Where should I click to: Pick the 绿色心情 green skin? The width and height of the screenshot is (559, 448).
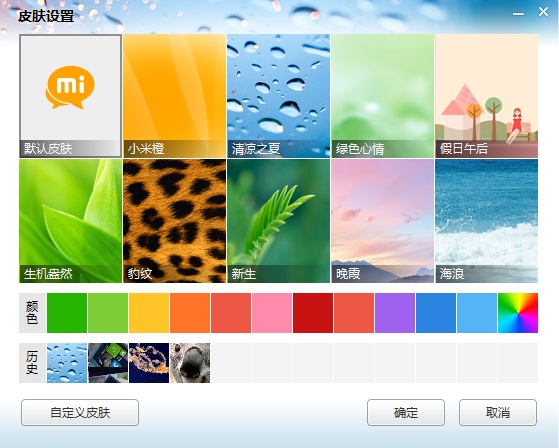pyautogui.click(x=383, y=96)
